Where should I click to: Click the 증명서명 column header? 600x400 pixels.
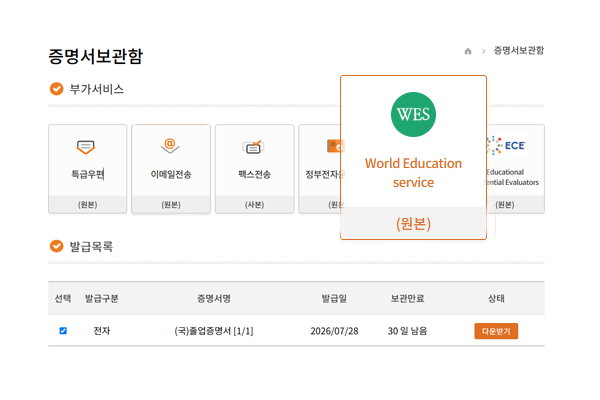point(214,299)
